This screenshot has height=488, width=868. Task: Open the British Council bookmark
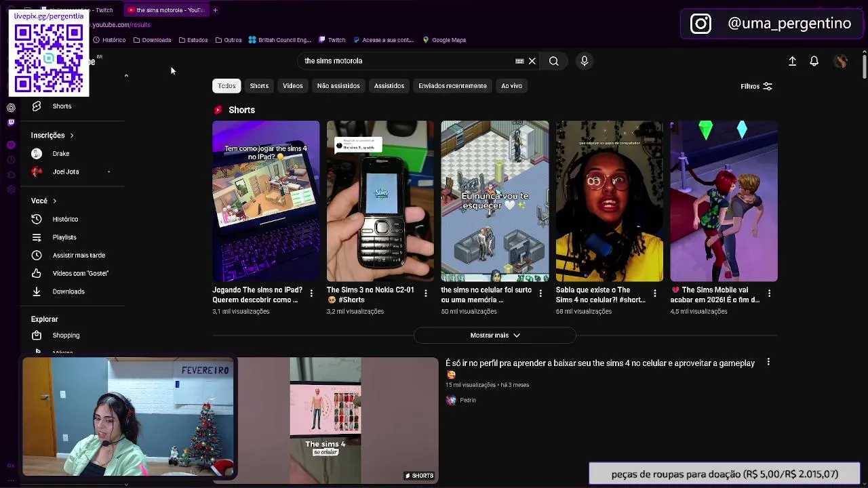coord(279,40)
